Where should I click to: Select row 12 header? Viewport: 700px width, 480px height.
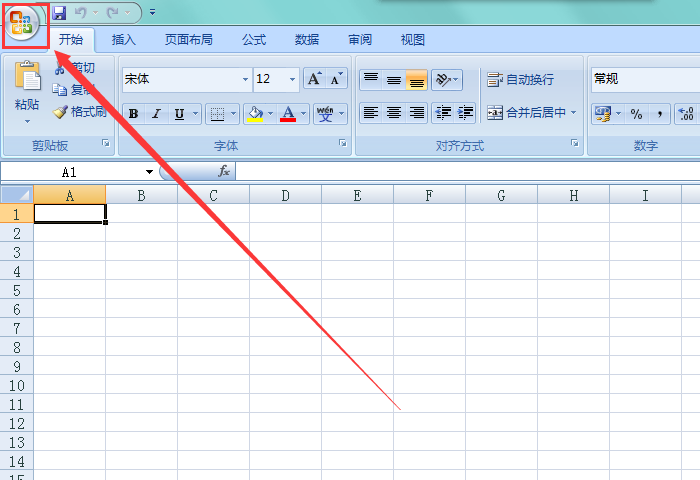(17, 424)
